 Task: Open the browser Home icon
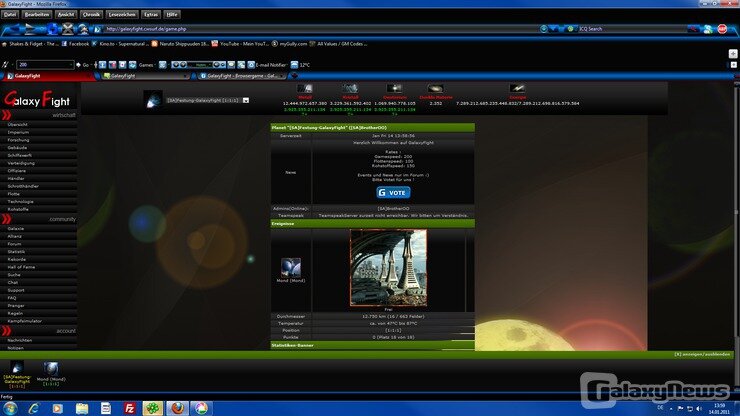click(83, 29)
